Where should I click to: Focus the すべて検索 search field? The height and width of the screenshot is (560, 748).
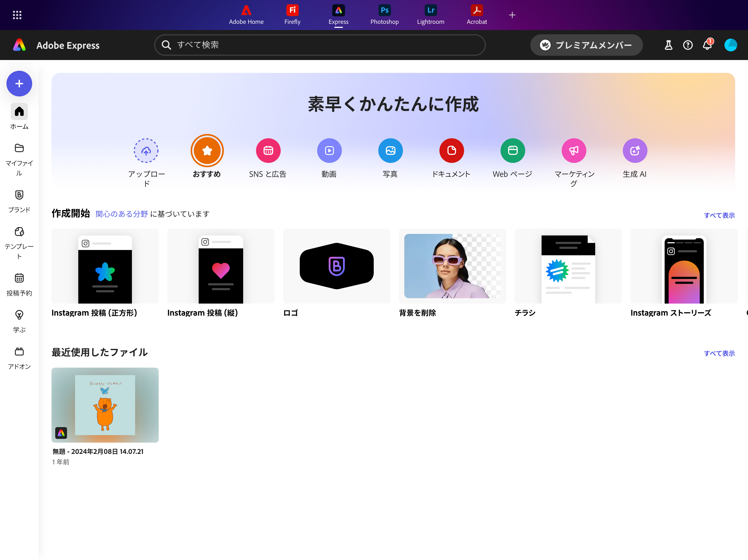[x=320, y=45]
